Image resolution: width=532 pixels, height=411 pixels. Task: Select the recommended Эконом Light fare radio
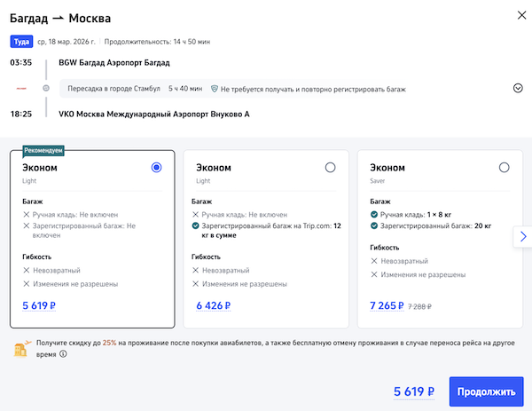click(157, 167)
